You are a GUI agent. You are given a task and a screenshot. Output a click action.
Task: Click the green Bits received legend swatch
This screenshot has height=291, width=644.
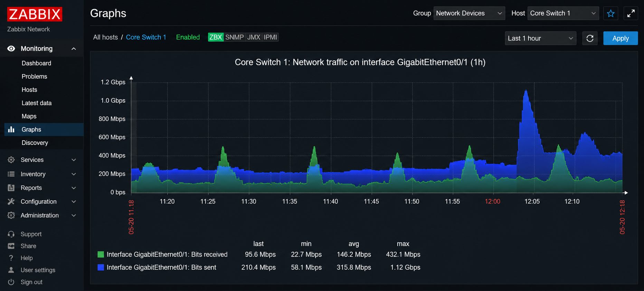(x=101, y=254)
